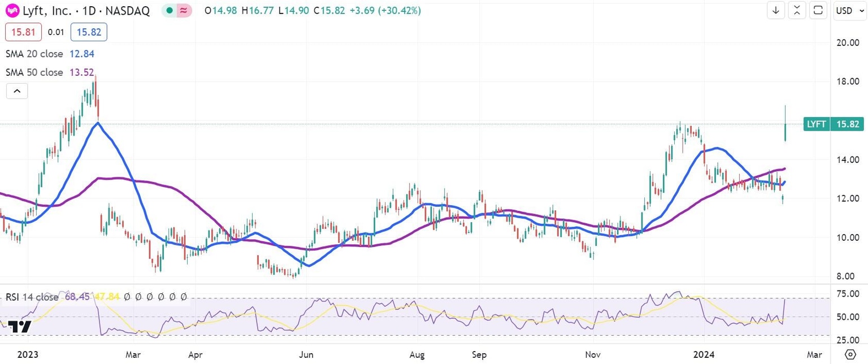Click the red 15.81 sell price button

point(23,32)
